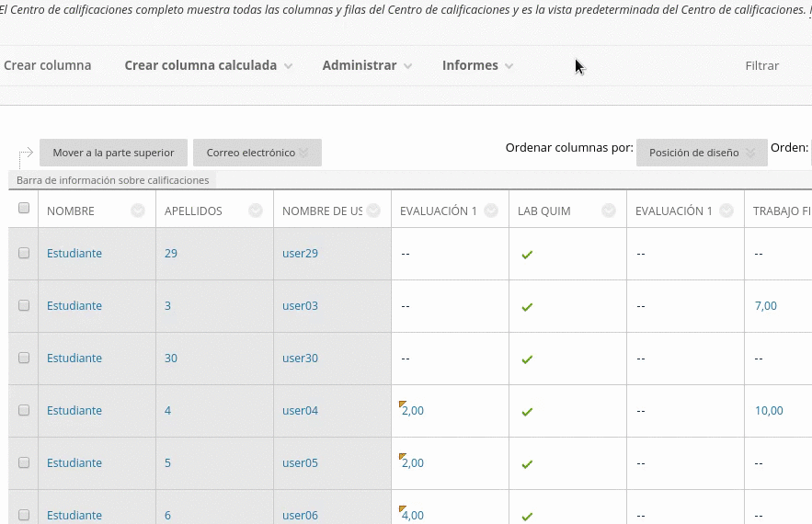Open the NOMBRE column options chevron
The height and width of the screenshot is (524, 812).
pos(138,211)
